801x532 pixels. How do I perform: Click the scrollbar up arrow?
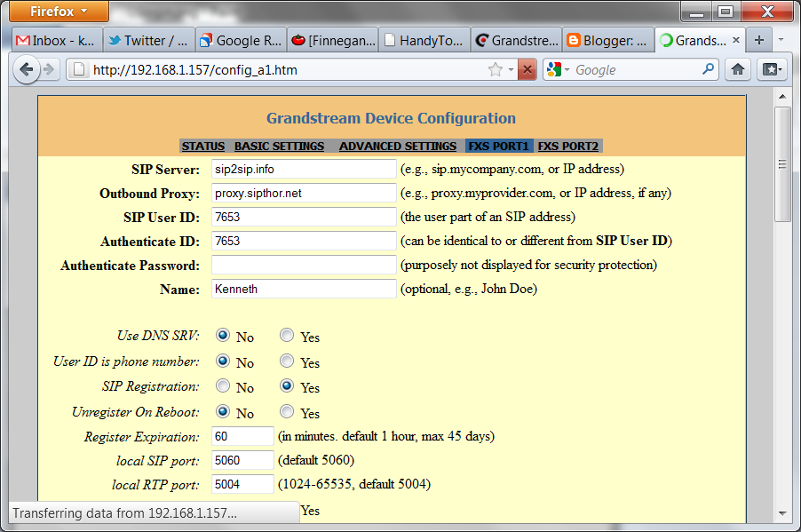782,96
